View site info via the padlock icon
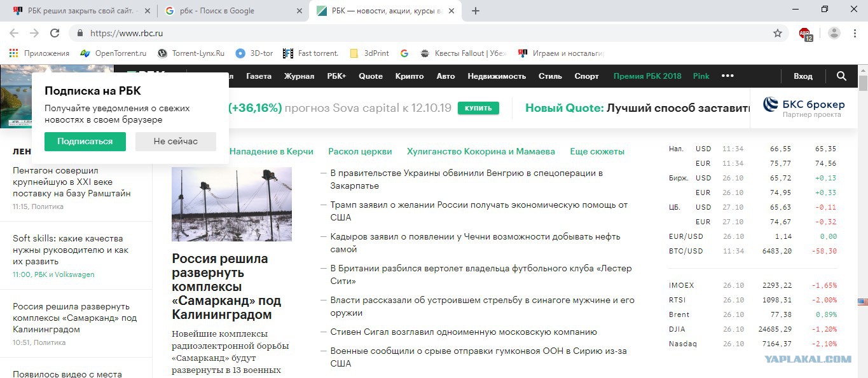 pos(80,33)
